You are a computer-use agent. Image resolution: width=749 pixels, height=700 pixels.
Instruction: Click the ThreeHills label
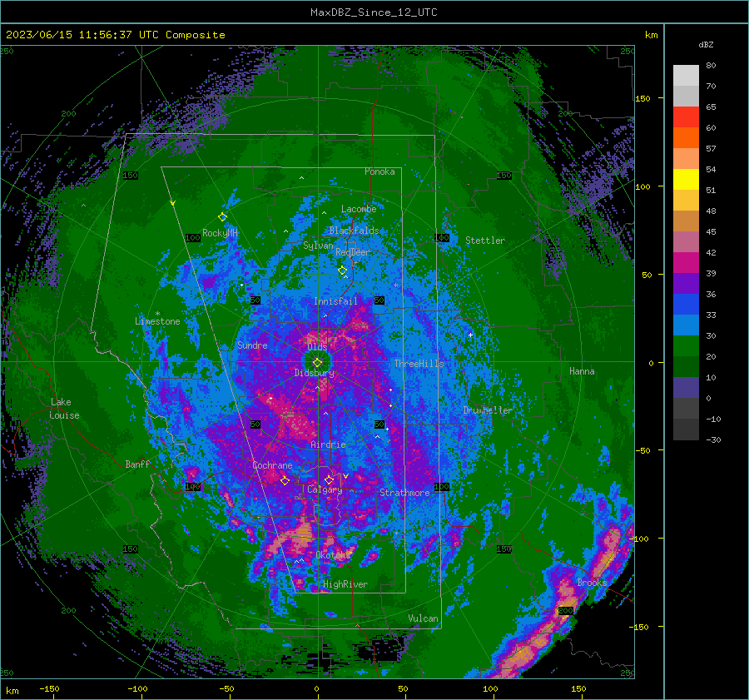(419, 364)
